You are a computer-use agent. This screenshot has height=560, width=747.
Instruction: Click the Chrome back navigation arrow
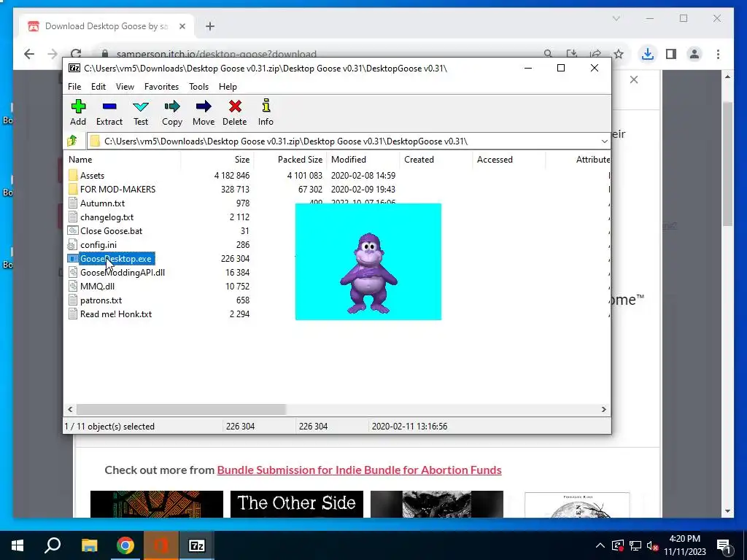[x=29, y=54]
